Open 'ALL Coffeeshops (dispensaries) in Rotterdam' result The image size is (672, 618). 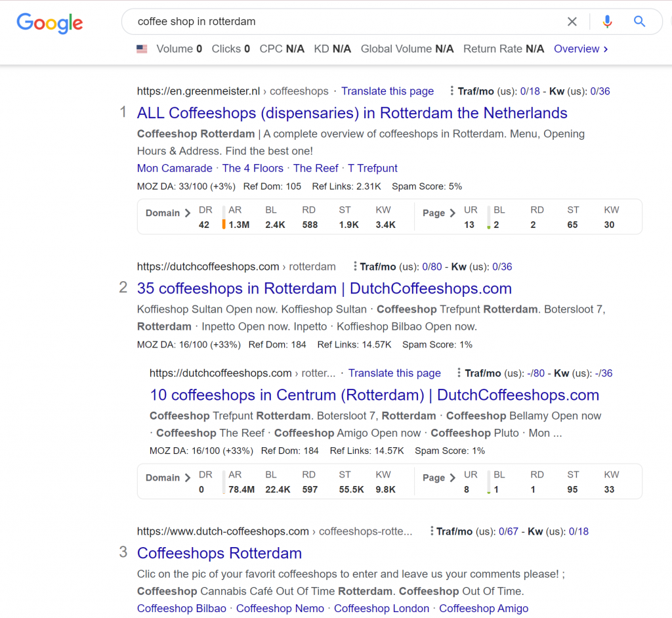(352, 113)
